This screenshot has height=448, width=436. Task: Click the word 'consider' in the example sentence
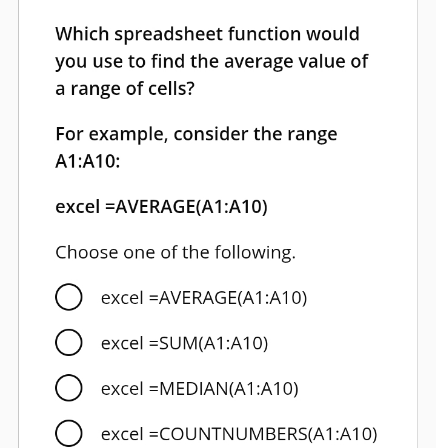tap(211, 134)
